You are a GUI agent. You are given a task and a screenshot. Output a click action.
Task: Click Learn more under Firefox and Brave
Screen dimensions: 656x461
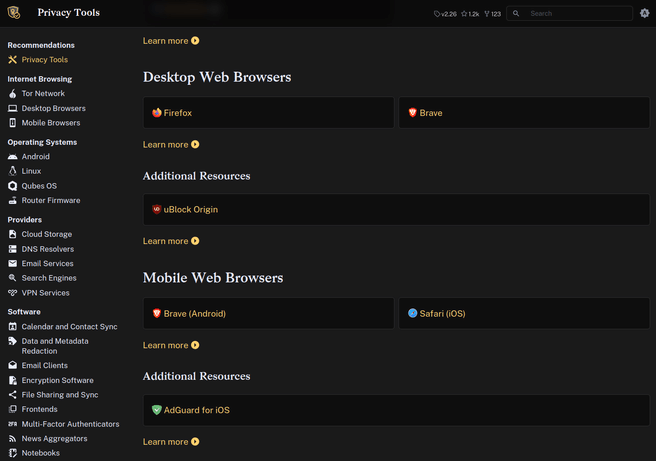click(171, 145)
